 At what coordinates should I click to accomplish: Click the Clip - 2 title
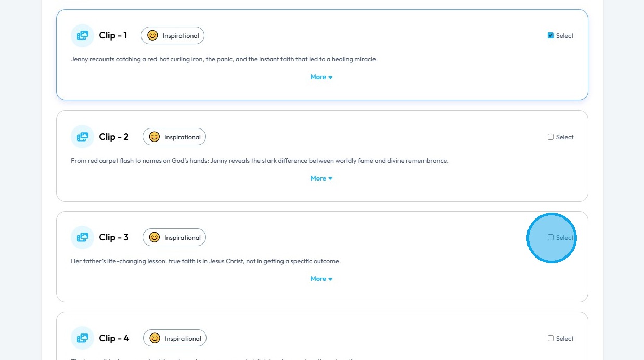[114, 137]
